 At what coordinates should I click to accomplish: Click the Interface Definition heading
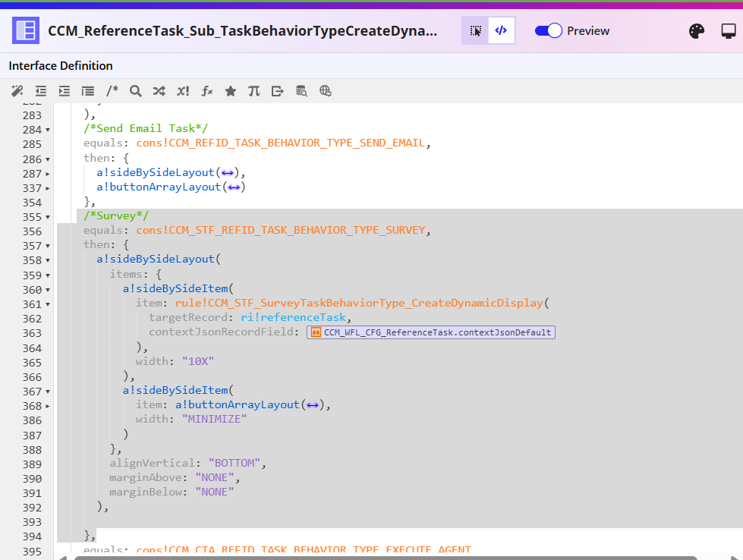(61, 66)
